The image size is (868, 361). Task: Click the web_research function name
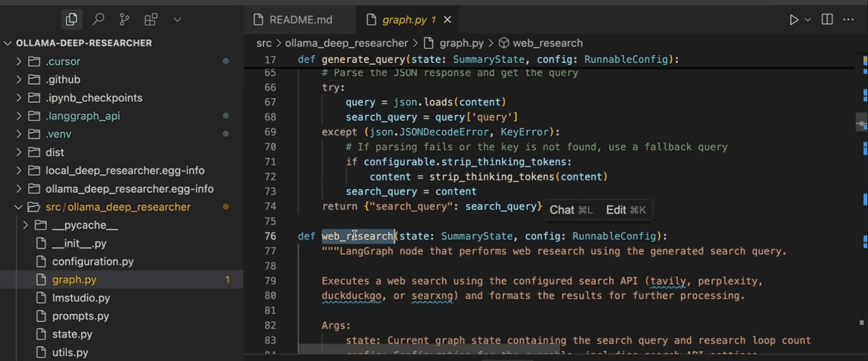tap(357, 236)
